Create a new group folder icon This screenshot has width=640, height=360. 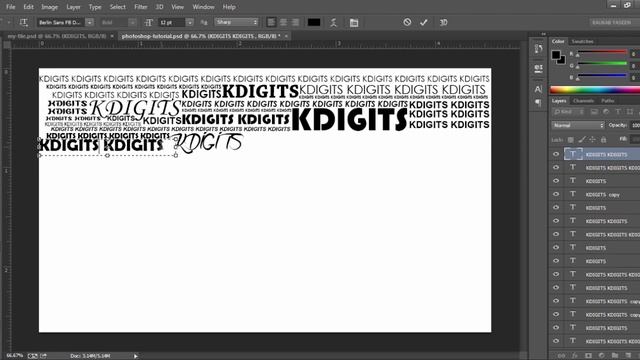coord(615,356)
